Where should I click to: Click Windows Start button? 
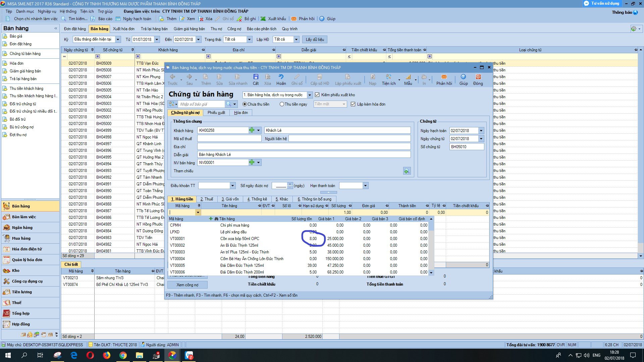[x=8, y=355]
